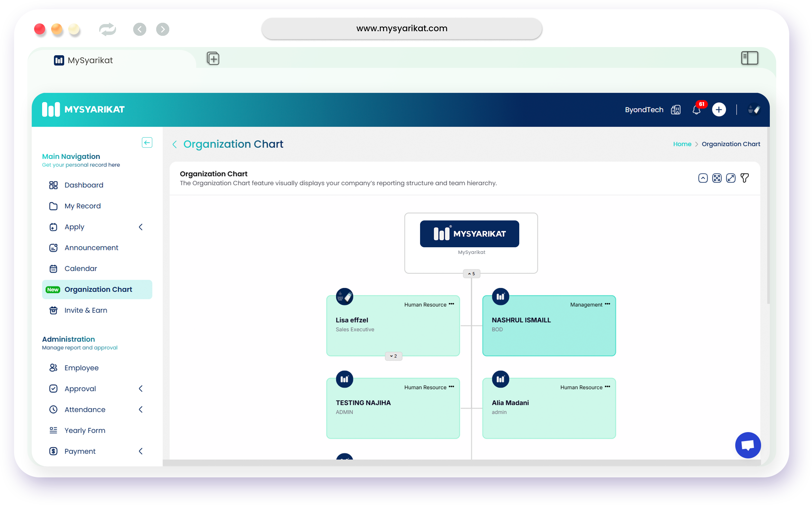Expand the Payment submenu chevron
This screenshot has height=505, width=812.
click(141, 451)
